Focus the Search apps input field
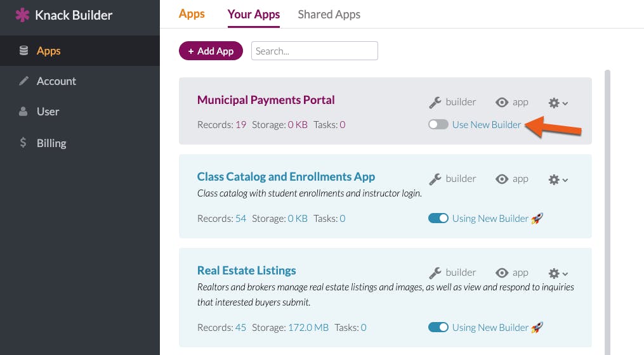Viewport: 644px width, 355px height. (x=315, y=51)
